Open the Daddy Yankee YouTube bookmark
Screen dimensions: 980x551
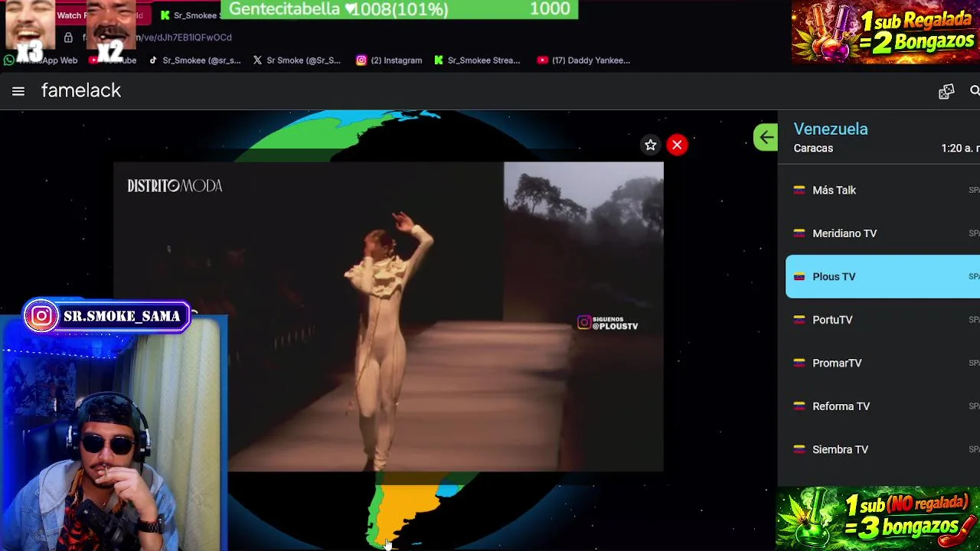[x=583, y=60]
